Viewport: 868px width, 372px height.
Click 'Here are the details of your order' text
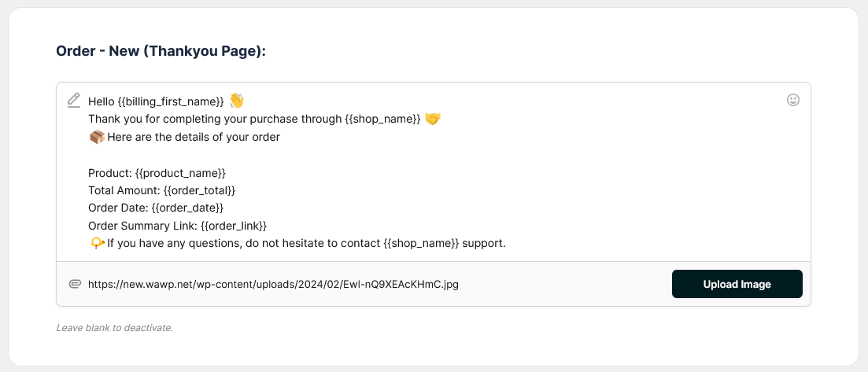tap(194, 137)
